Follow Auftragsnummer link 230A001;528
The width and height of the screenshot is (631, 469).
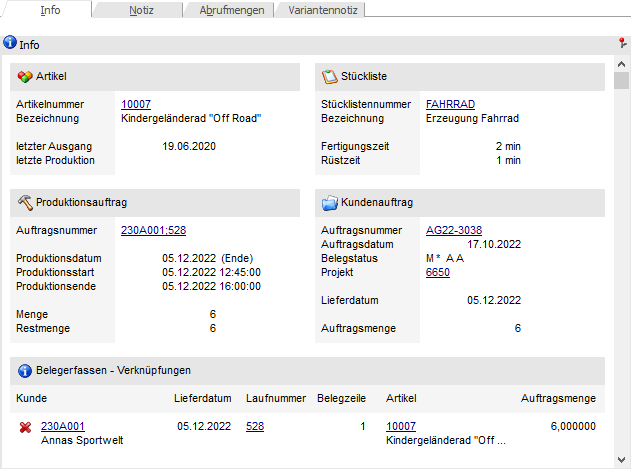(153, 230)
